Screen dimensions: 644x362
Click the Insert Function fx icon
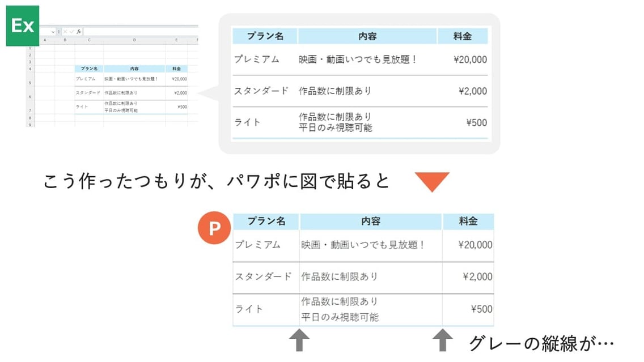pos(79,31)
